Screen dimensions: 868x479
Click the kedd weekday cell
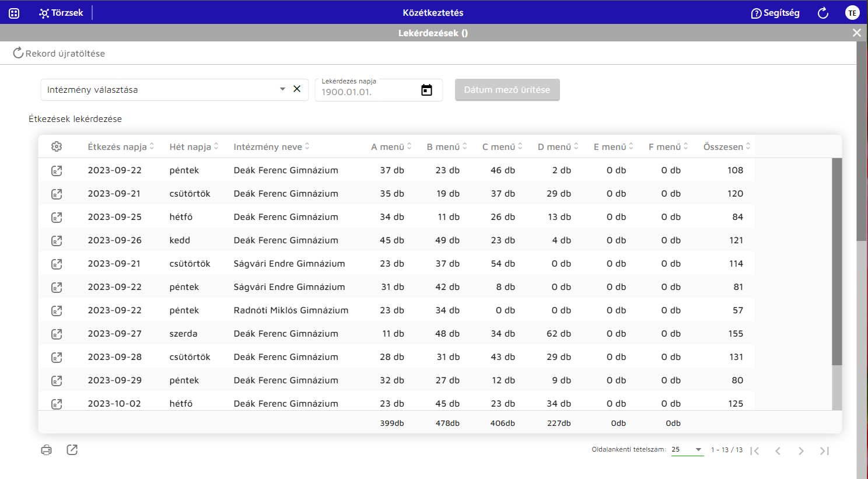pyautogui.click(x=180, y=240)
